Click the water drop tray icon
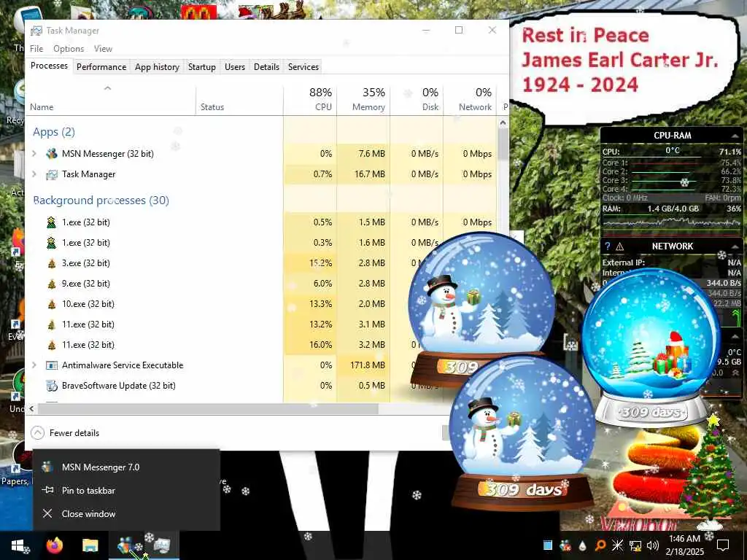This screenshot has height=560, width=747. coord(583,545)
